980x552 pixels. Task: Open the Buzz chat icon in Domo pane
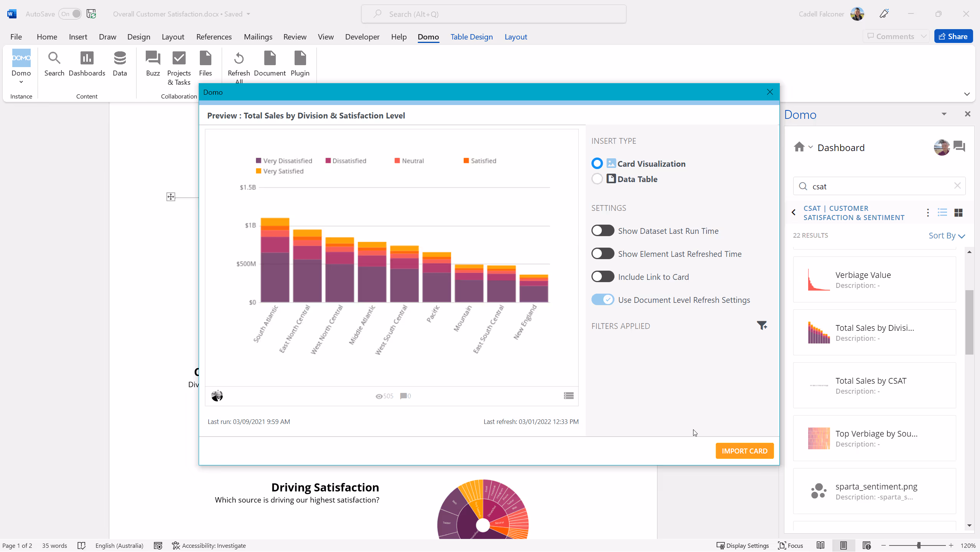[959, 146]
